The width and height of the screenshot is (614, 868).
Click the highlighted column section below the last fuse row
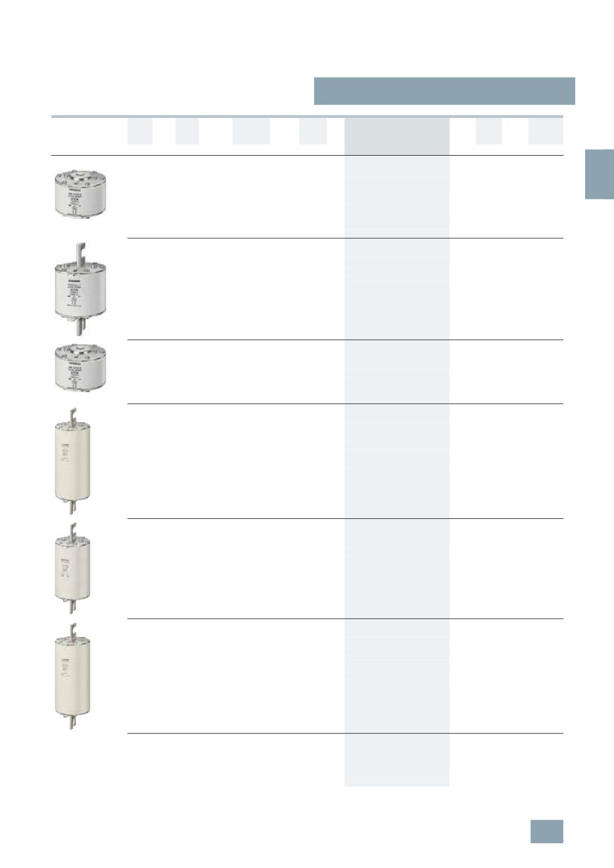coord(396,760)
